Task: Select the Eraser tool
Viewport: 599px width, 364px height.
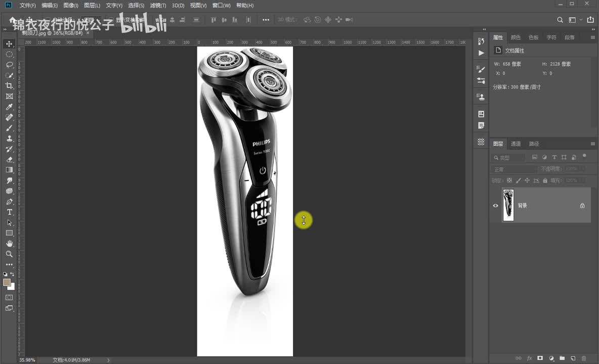Action: pos(9,159)
